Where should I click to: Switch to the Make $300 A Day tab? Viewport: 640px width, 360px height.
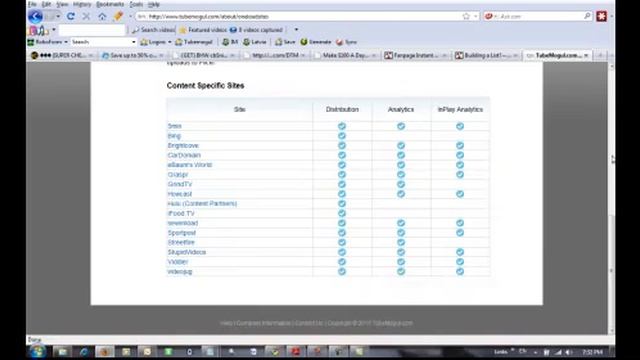pos(345,55)
